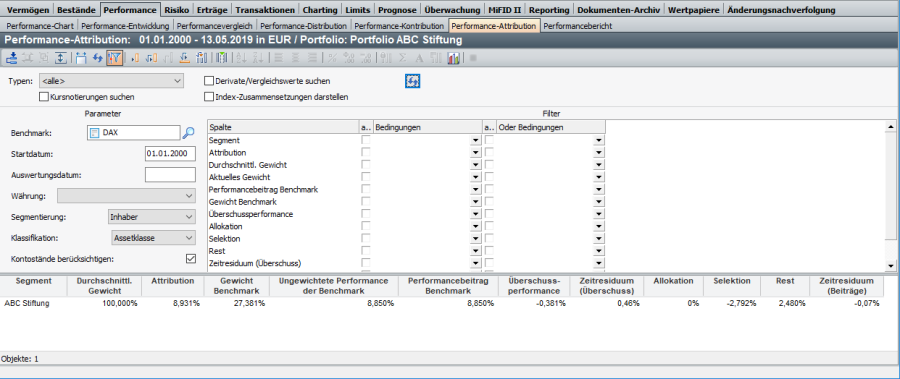Click into the Auswertungsdatum input field
The image size is (900, 379).
click(x=170, y=175)
